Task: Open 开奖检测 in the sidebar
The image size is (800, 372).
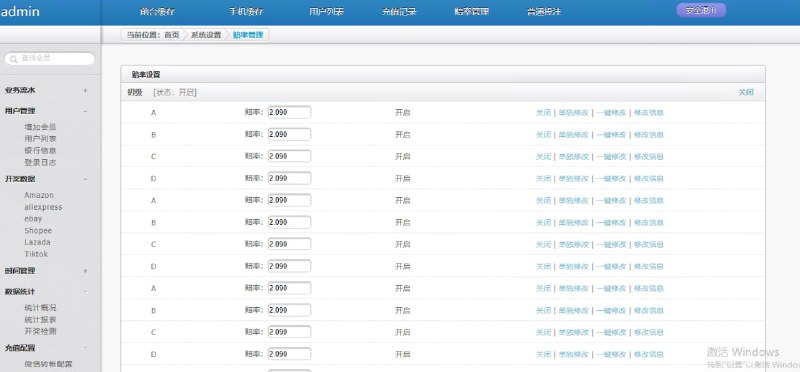Action: click(x=40, y=331)
